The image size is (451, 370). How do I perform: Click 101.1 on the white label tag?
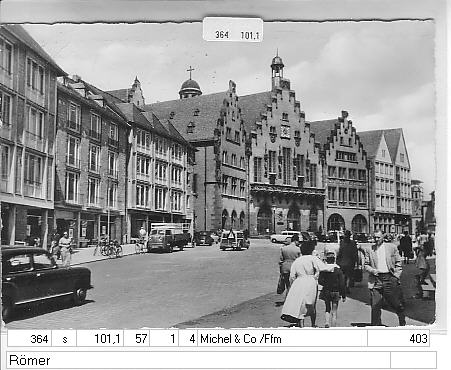[x=250, y=35]
